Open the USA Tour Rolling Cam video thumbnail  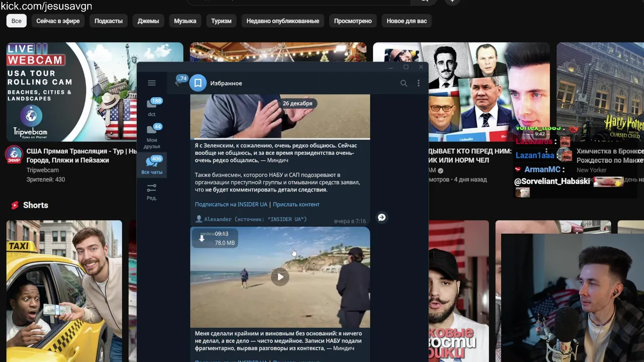(71, 92)
